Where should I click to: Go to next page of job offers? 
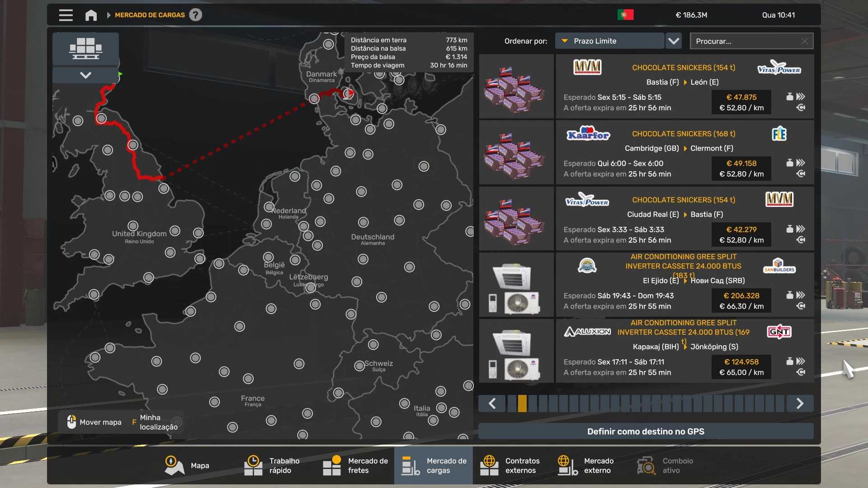click(799, 404)
